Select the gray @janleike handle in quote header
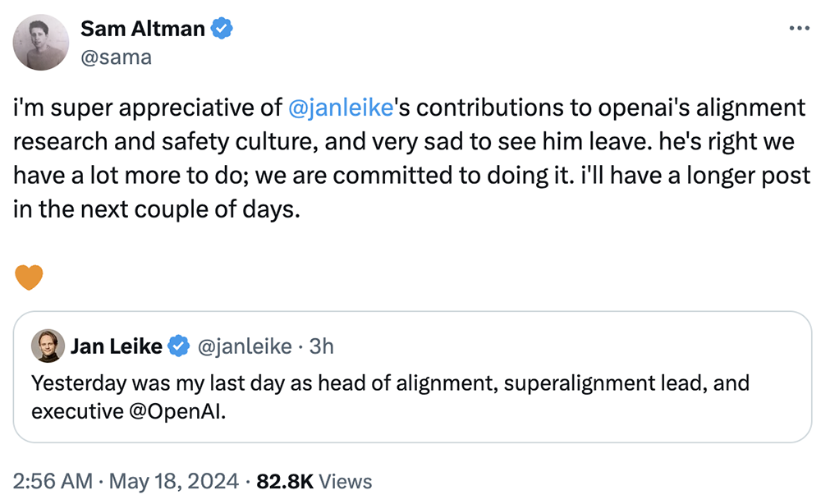This screenshot has width=821, height=504. tap(244, 347)
